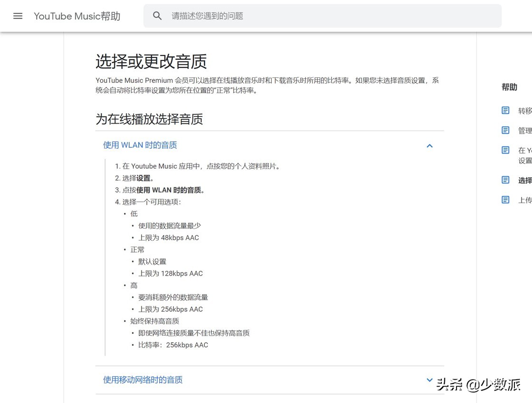Click the document icon beside the 转移 help article
Viewport: 532px width, 403px height.
click(x=505, y=110)
